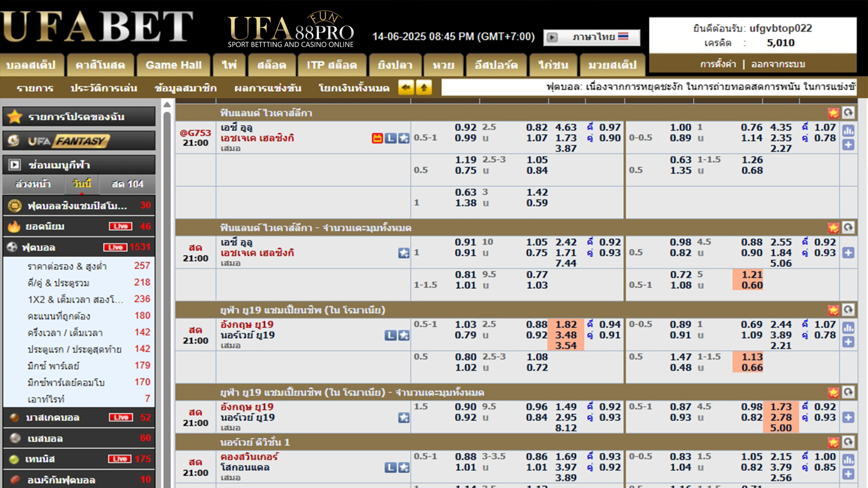Favorite the ฟินแลนด์ ไวเคาส์ลีกา league header star
Screen dimensions: 868x488
coord(833,113)
